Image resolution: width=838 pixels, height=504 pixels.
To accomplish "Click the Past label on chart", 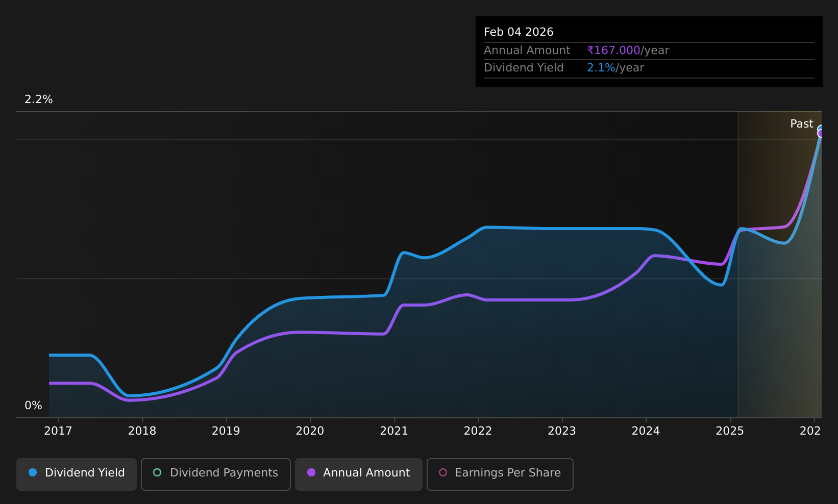I will pos(801,124).
